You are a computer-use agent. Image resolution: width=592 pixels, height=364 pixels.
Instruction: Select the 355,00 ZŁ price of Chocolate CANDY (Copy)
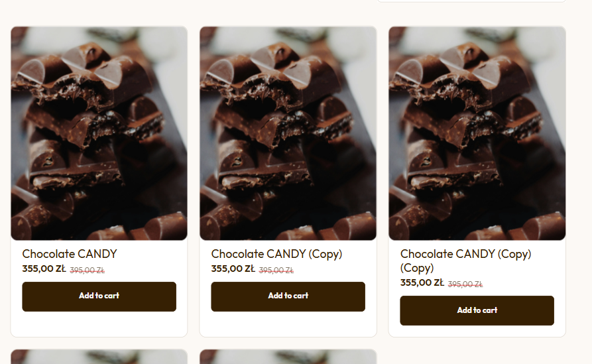[233, 269]
